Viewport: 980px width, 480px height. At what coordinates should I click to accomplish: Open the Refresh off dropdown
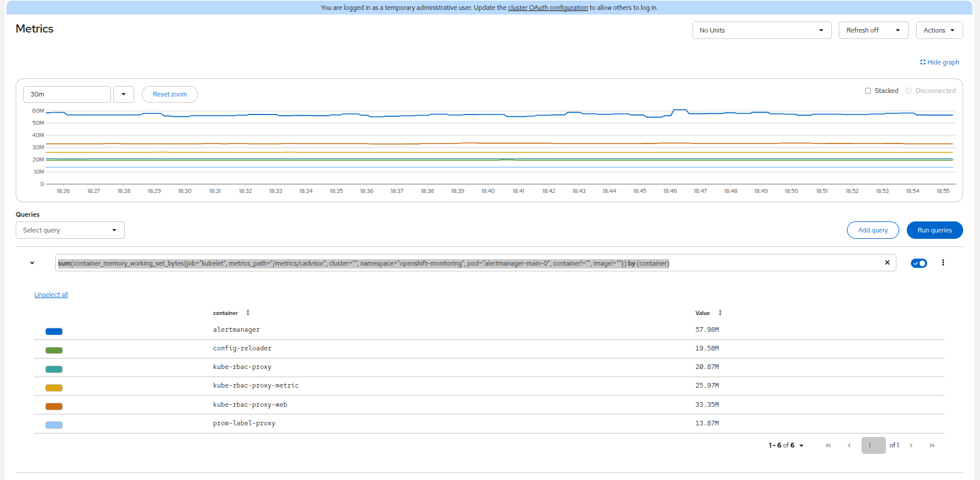click(x=873, y=30)
